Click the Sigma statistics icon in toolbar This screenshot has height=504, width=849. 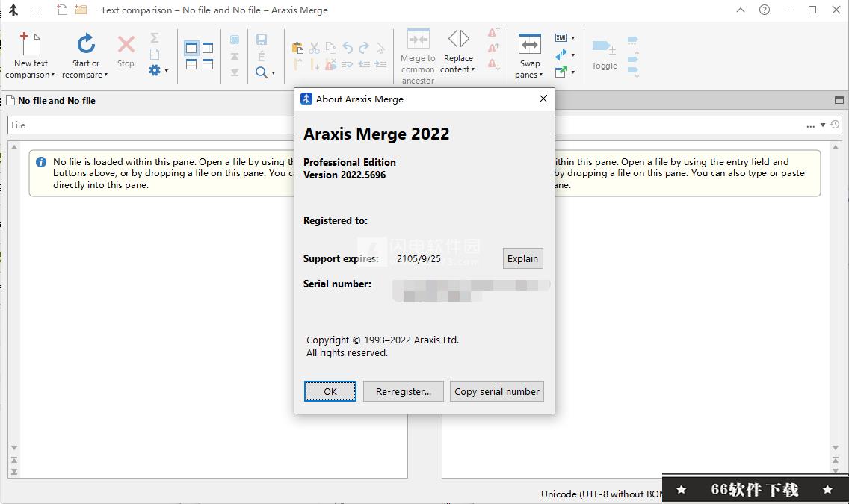154,37
